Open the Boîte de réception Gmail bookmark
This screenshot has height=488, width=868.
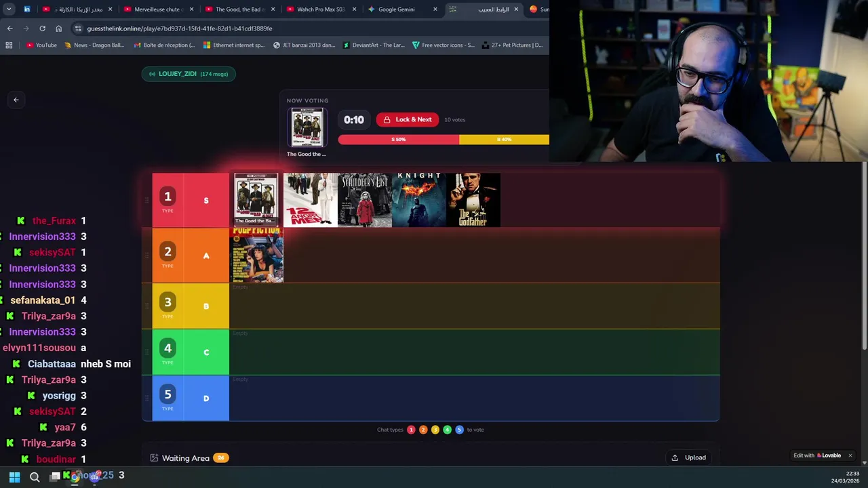pos(165,45)
